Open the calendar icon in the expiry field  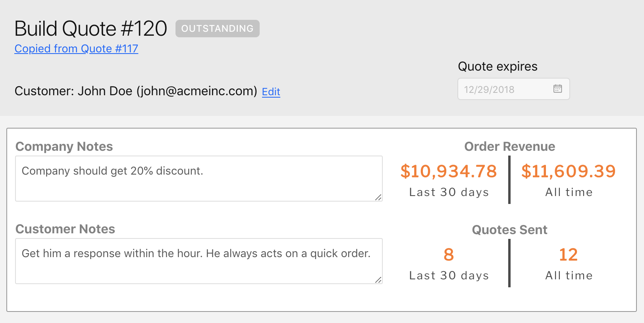[x=557, y=89]
